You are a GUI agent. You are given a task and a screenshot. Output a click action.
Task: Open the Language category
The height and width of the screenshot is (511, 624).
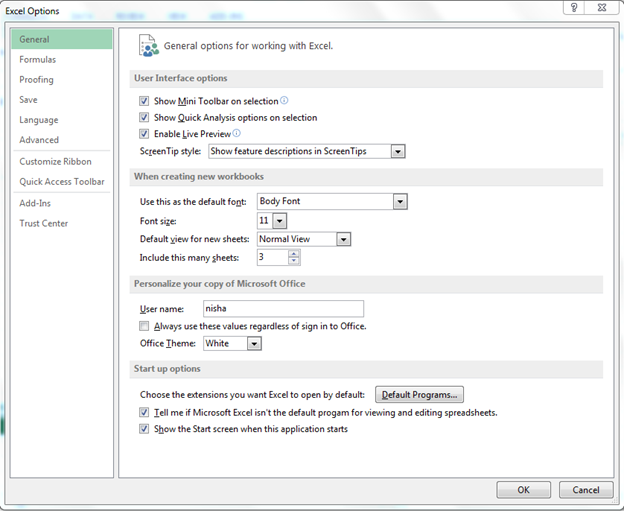click(x=62, y=120)
